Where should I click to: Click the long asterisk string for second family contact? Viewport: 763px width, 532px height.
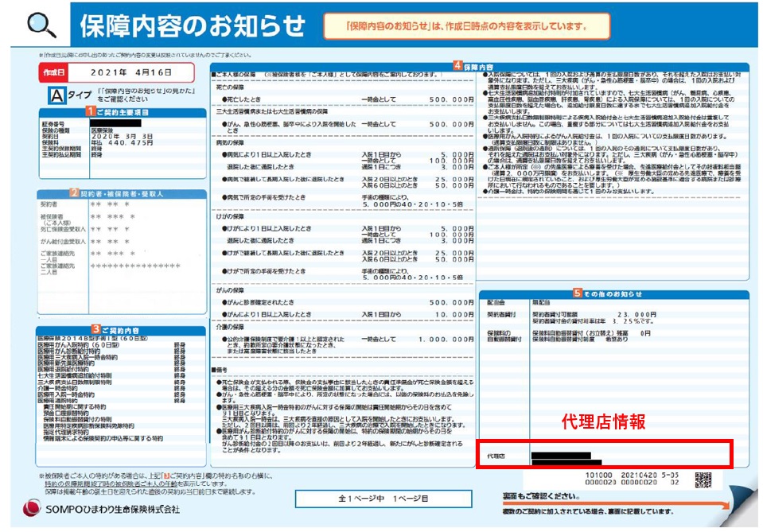(135, 266)
